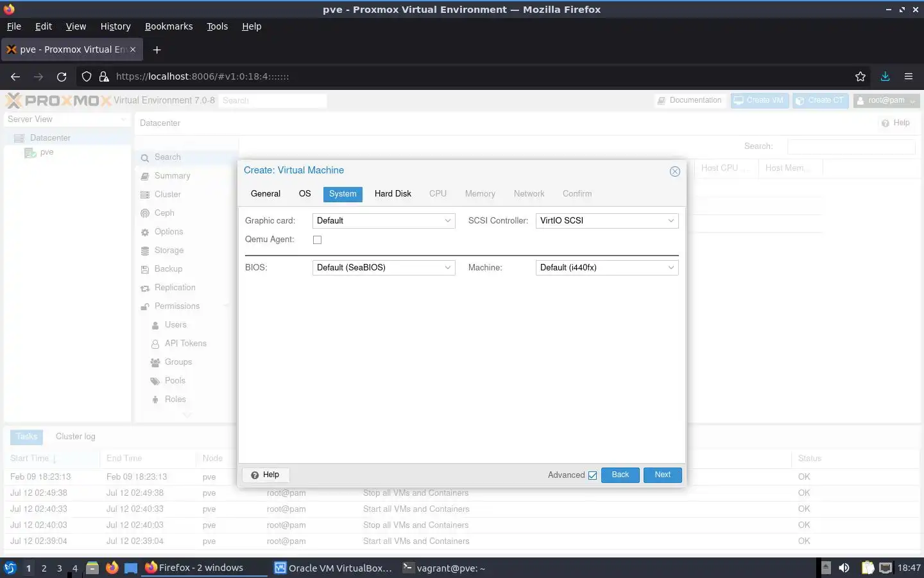Reload the page in Firefox

tap(62, 76)
